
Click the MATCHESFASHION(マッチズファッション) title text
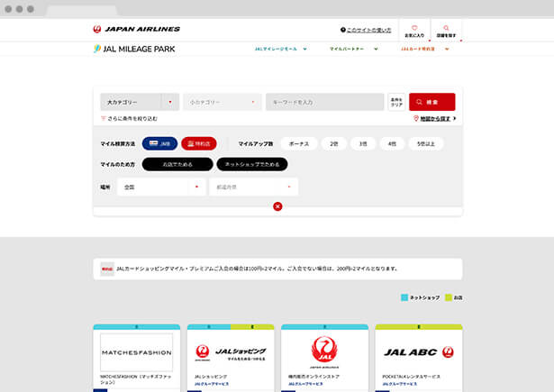[x=136, y=379]
